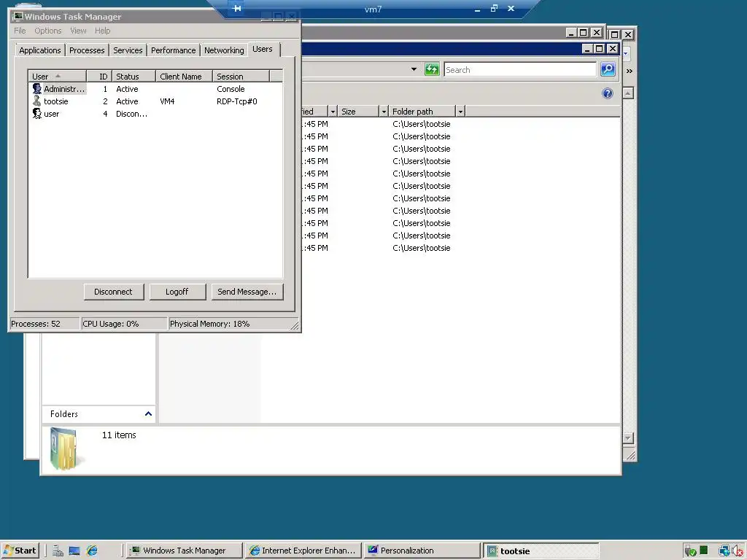
Task: Launch Internet Explorer from quick launch
Action: tap(92, 551)
